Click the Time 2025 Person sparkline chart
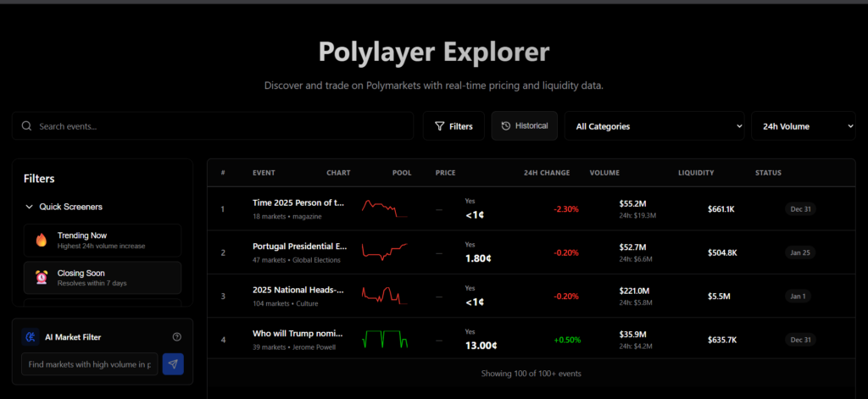The height and width of the screenshot is (399, 868). 385,208
